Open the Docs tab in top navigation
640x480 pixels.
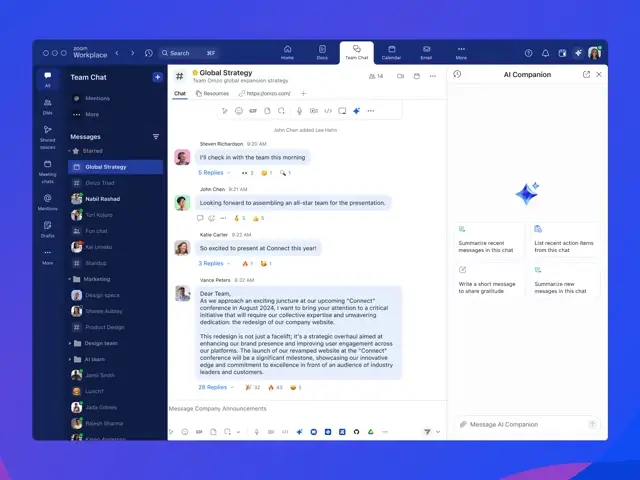point(322,52)
